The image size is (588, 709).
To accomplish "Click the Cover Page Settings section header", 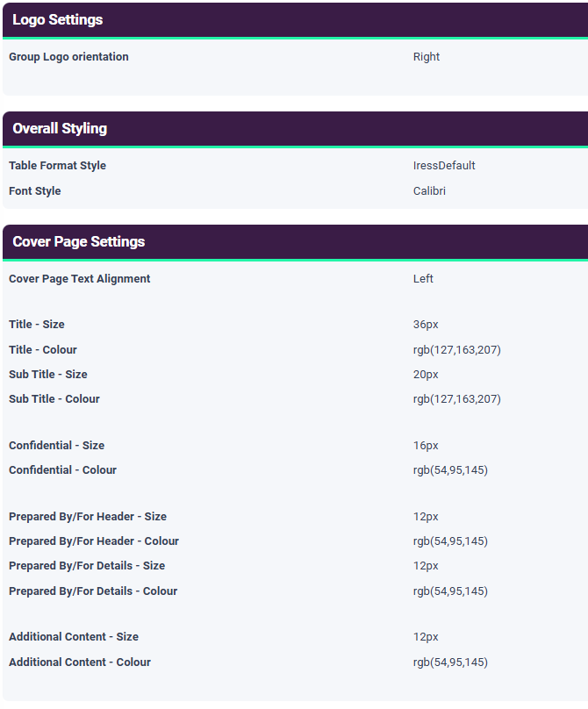I will (79, 241).
